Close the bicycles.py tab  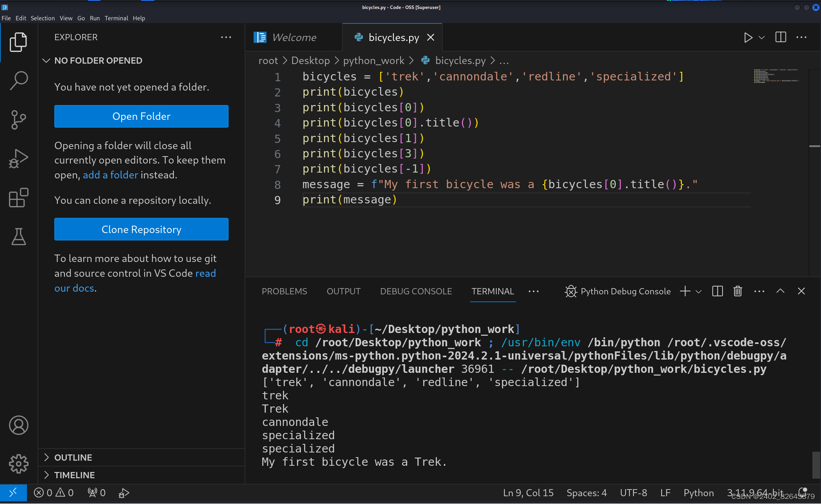431,37
